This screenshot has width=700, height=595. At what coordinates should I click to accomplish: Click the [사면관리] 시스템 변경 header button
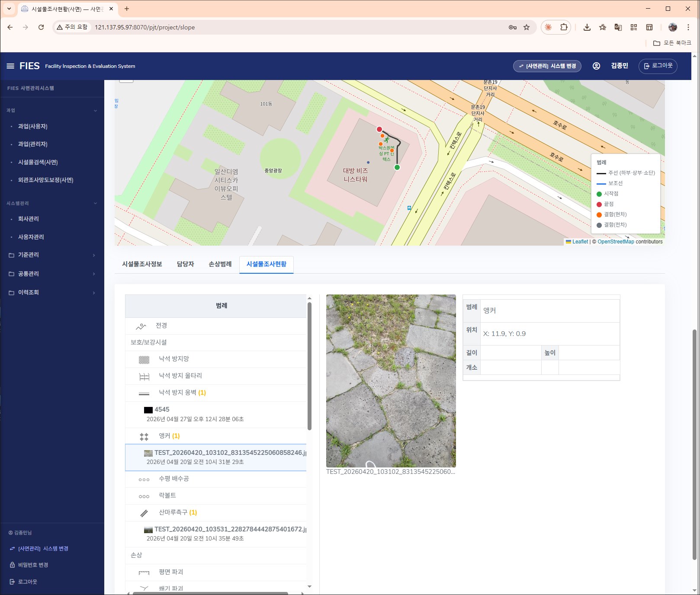(547, 66)
